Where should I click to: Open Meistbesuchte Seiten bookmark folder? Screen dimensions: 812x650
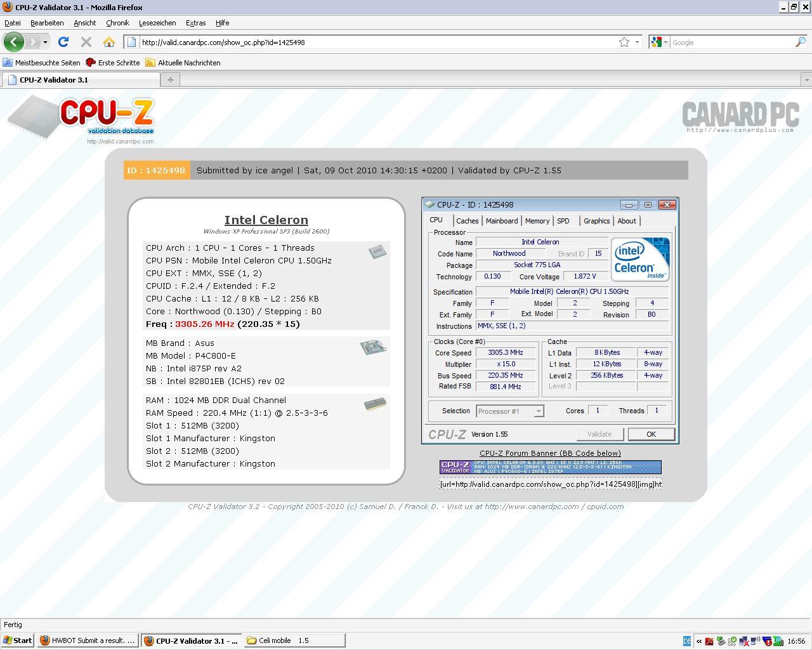[42, 63]
